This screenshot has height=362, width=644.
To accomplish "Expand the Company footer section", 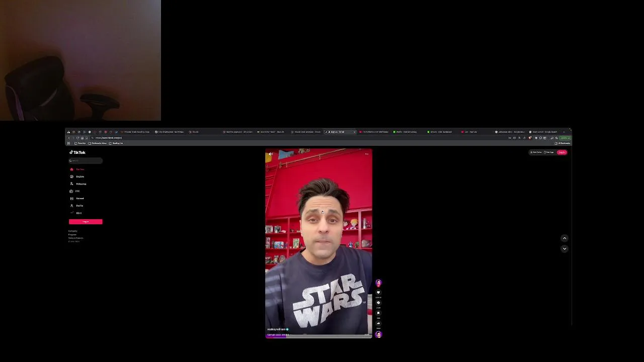I will pos(73,231).
